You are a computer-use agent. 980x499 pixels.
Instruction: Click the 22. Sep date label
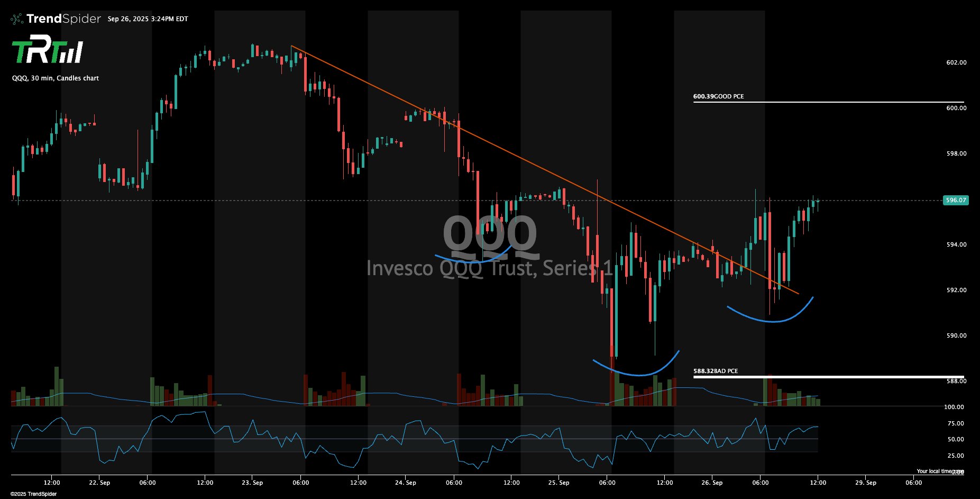[x=99, y=483]
